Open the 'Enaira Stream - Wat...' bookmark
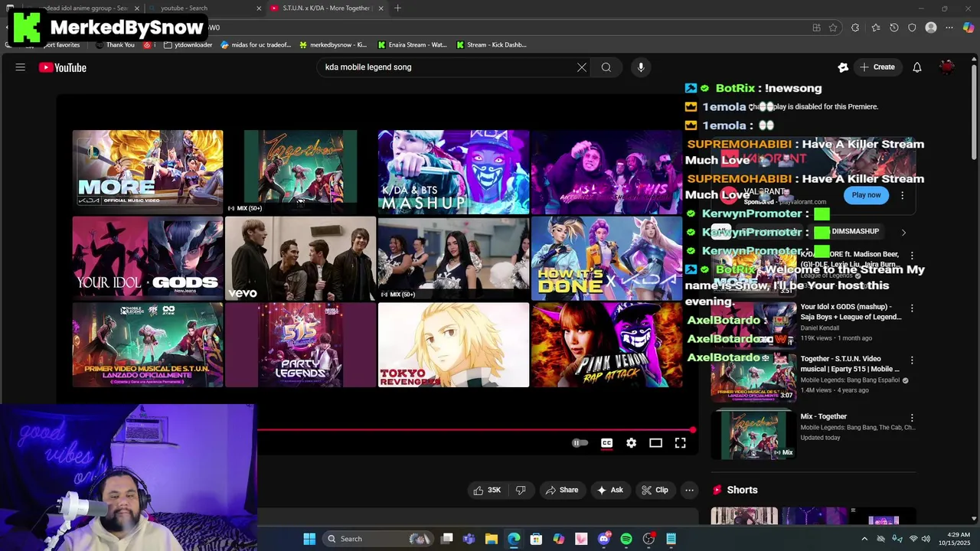The image size is (980, 551). coord(412,44)
